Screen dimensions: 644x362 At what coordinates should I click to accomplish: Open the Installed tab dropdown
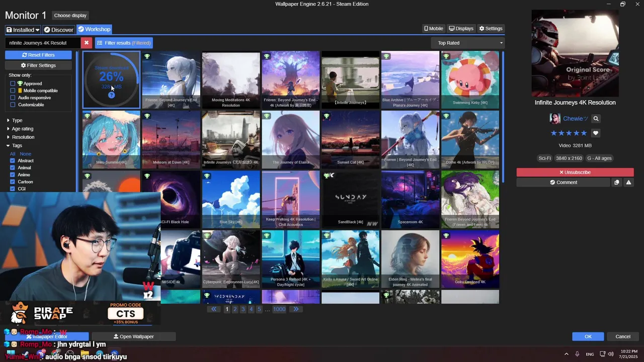[23, 30]
